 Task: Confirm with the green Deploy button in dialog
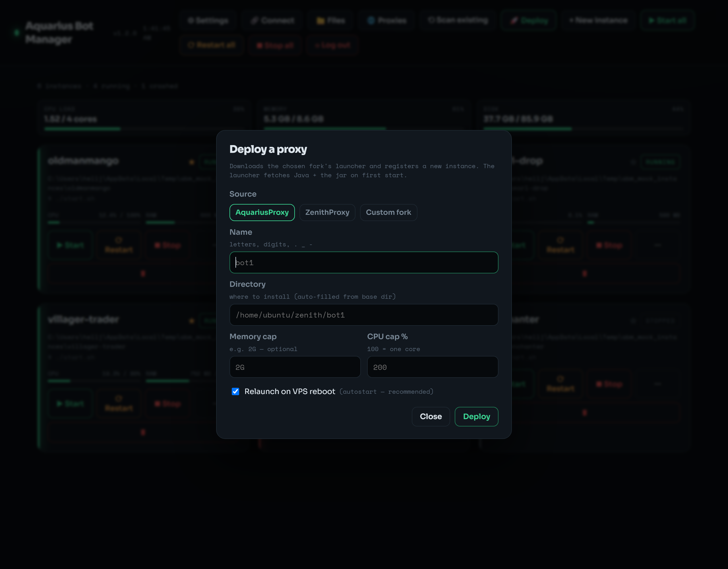[x=476, y=417]
